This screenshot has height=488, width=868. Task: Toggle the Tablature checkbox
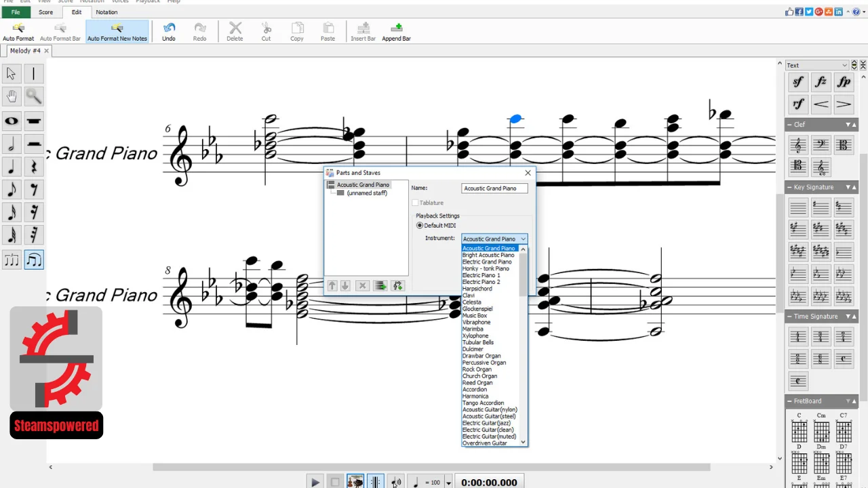(x=415, y=203)
